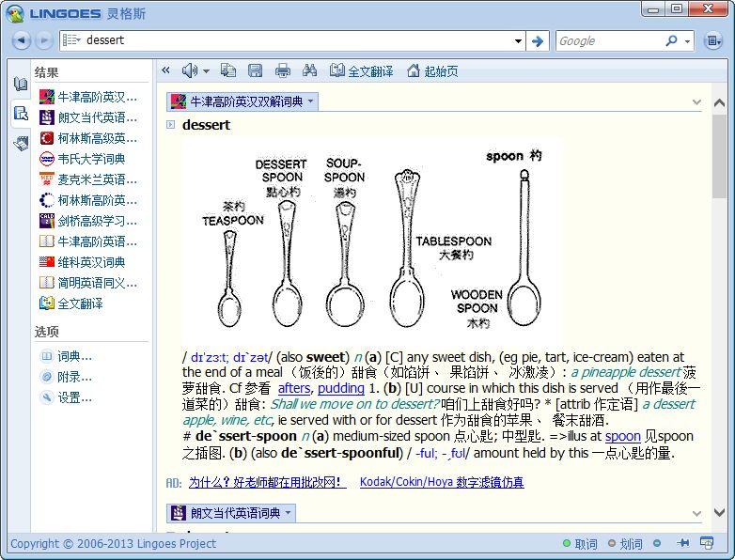Viewport: 735px width, 560px height.
Task: Click the copy toolbar icon
Action: click(228, 70)
